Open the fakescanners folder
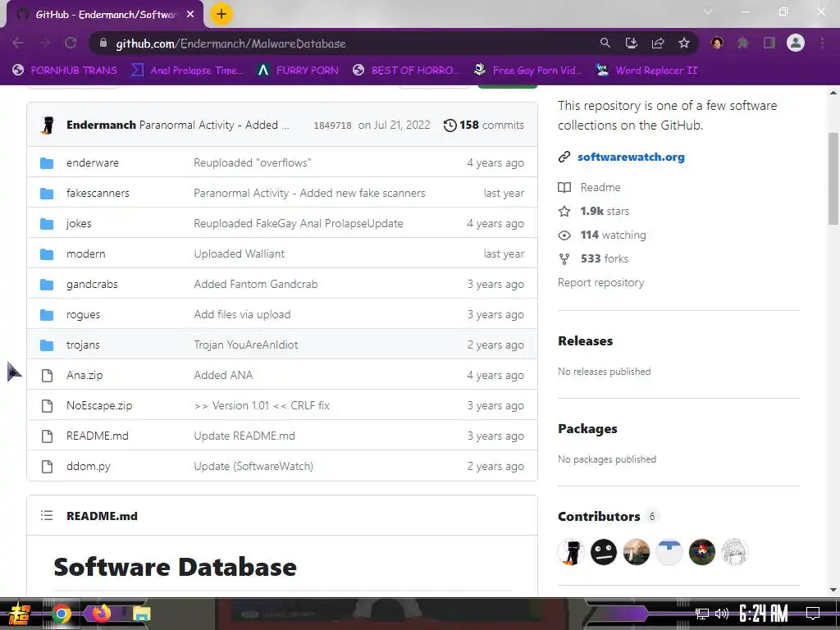The height and width of the screenshot is (630, 840). (x=98, y=193)
